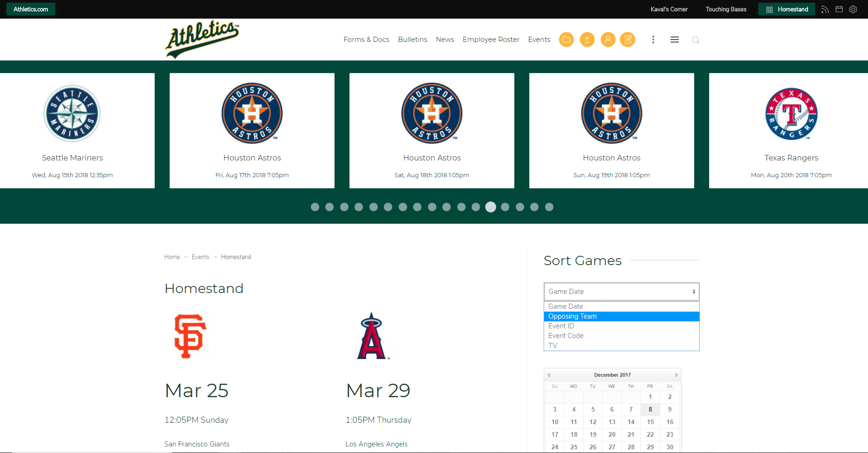Viewport: 868px width, 453px height.
Task: Click the search magnifier icon
Action: click(696, 40)
